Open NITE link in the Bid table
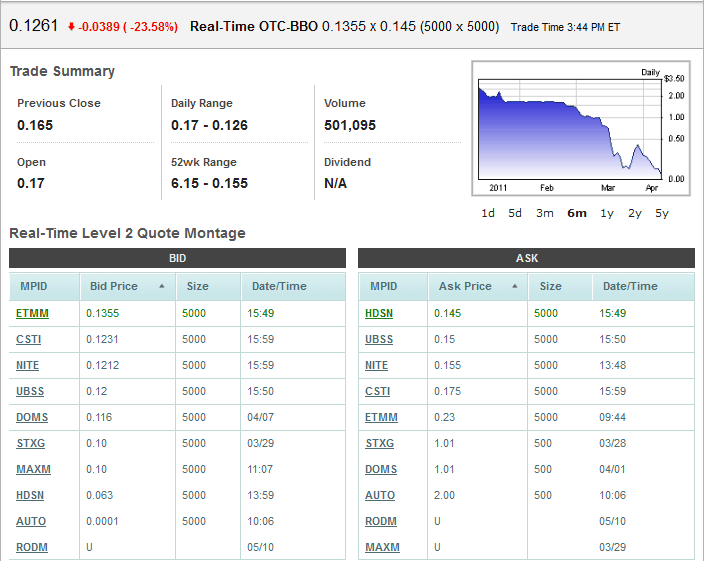704x561 pixels. pyautogui.click(x=28, y=365)
